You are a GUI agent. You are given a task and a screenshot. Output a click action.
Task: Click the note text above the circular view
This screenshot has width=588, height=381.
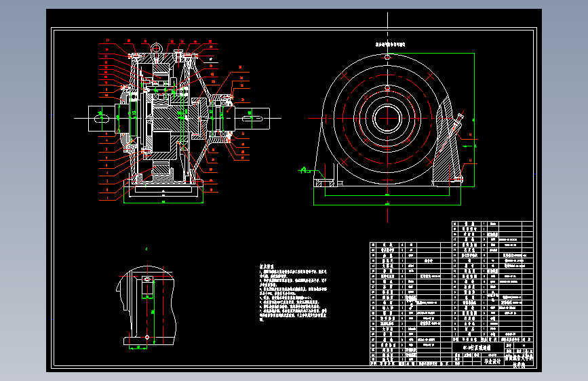pyautogui.click(x=390, y=45)
